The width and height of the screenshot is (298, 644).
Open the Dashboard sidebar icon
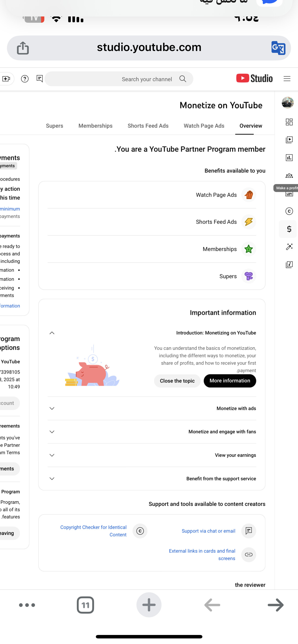289,122
